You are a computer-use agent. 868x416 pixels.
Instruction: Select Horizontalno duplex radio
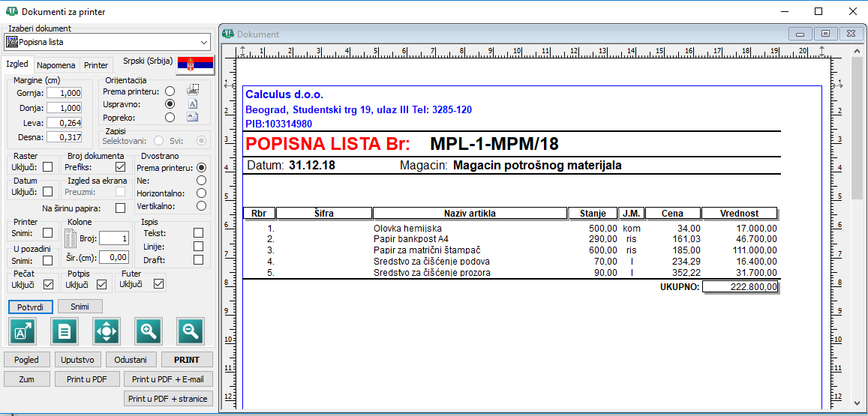pyautogui.click(x=202, y=193)
